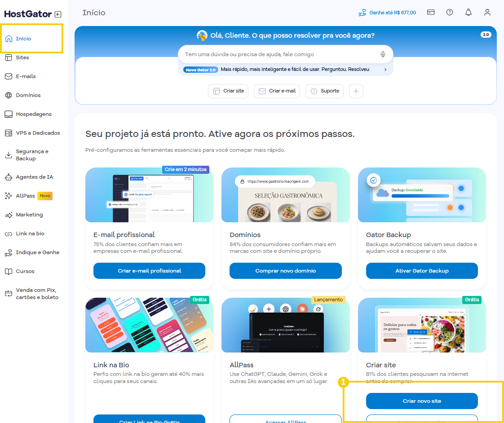
Task: Open billing via the credit card icon
Action: pyautogui.click(x=431, y=12)
